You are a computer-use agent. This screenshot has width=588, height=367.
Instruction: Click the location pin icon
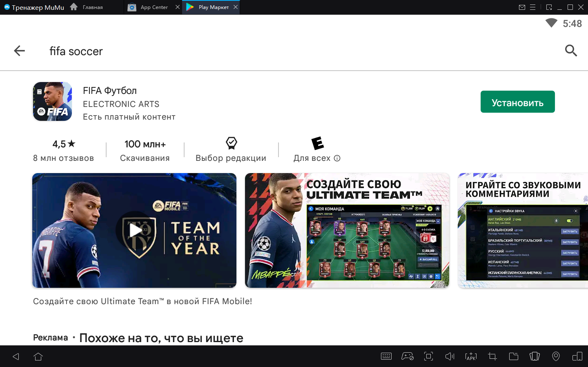(x=556, y=356)
